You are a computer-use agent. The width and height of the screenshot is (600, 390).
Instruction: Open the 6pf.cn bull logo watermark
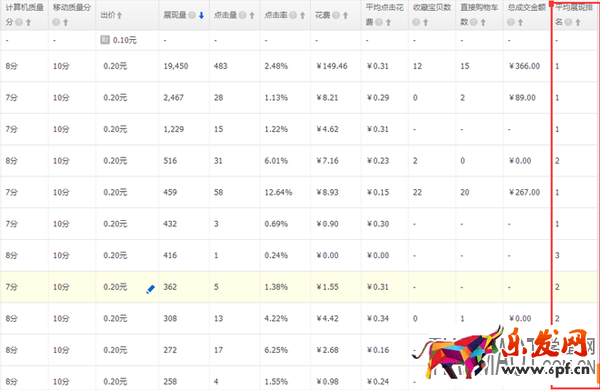505,352
